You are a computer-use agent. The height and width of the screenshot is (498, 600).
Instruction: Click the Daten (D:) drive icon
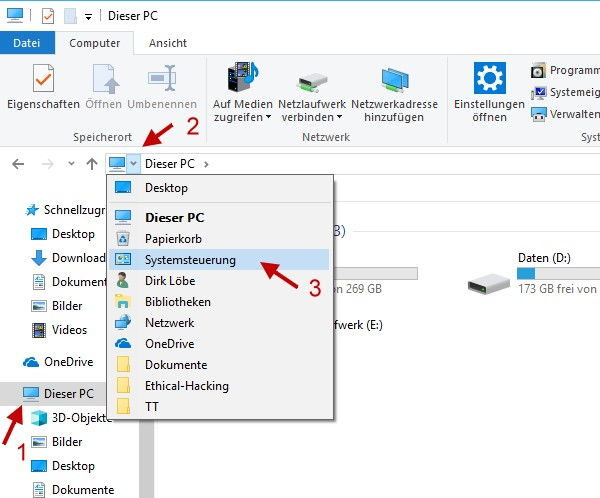(489, 284)
